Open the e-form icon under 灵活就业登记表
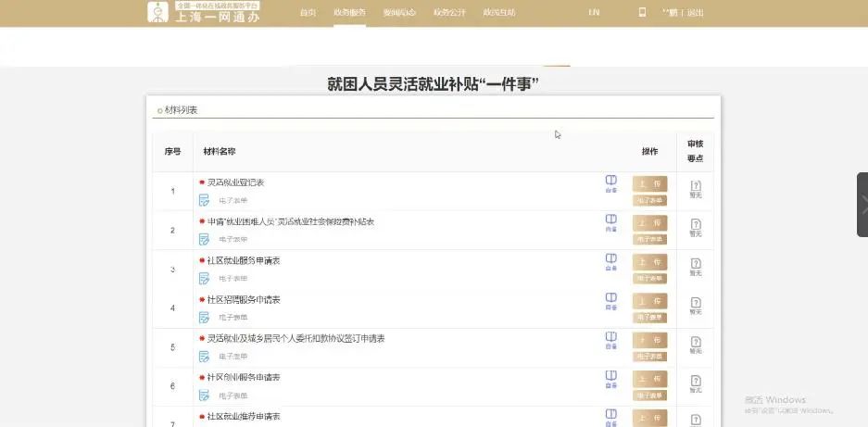The height and width of the screenshot is (427, 868). [x=204, y=200]
